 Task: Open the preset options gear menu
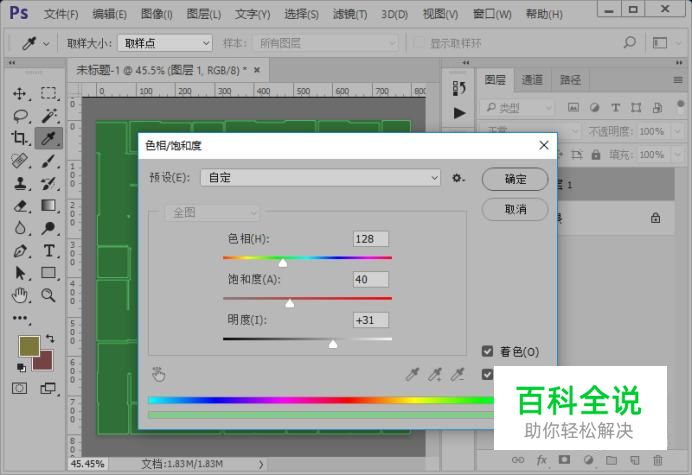[458, 178]
